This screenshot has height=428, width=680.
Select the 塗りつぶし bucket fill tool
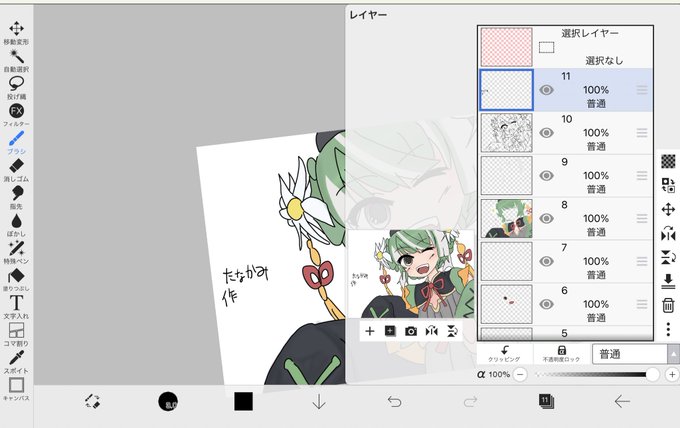click(16, 279)
